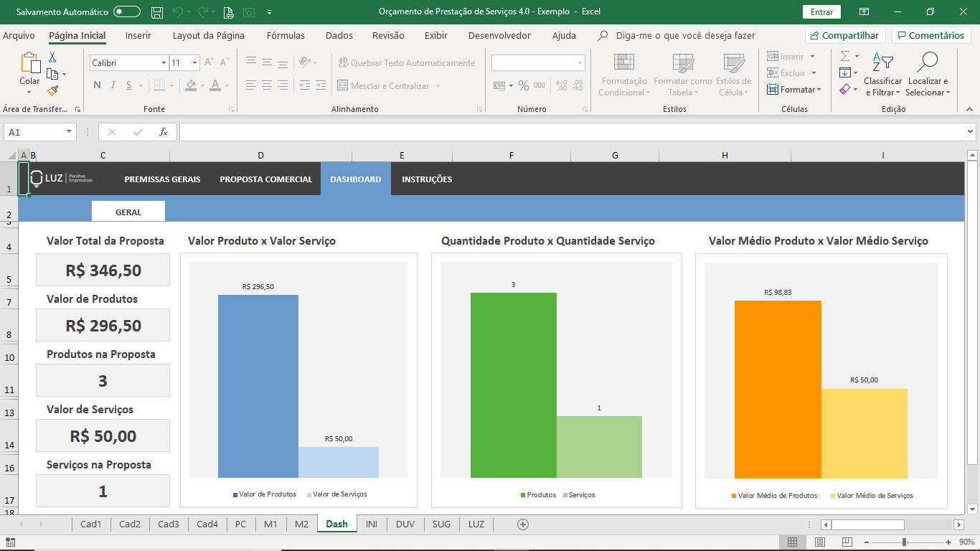
Task: Switch to Page Layout view in status bar
Action: tap(820, 542)
